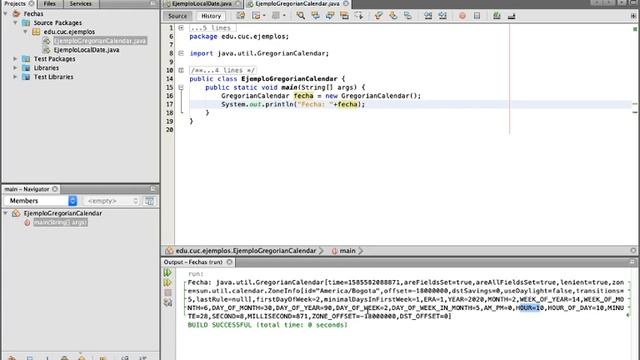The width and height of the screenshot is (640, 360).
Task: Click the Find Selection magnifier icon
Action: [x=301, y=16]
